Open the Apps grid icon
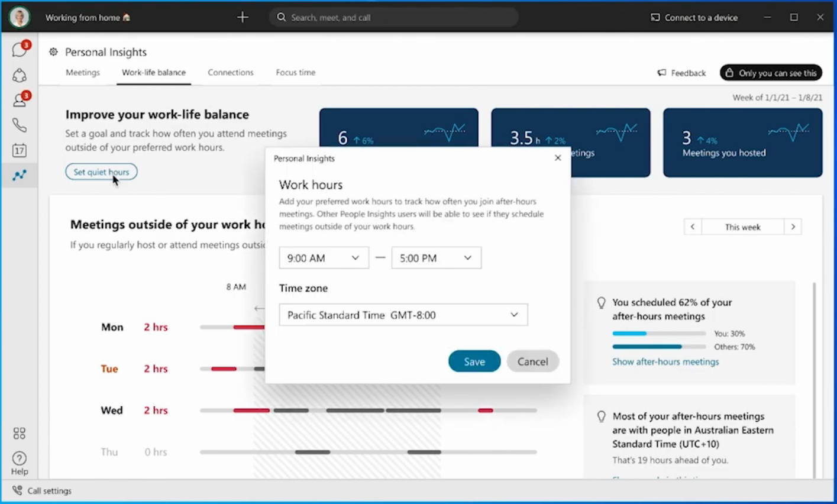 (19, 434)
